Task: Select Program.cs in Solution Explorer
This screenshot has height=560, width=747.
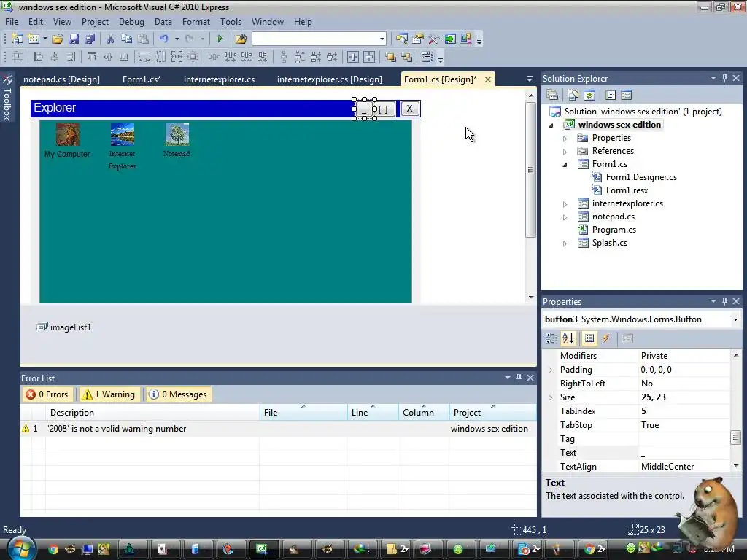Action: pyautogui.click(x=614, y=230)
